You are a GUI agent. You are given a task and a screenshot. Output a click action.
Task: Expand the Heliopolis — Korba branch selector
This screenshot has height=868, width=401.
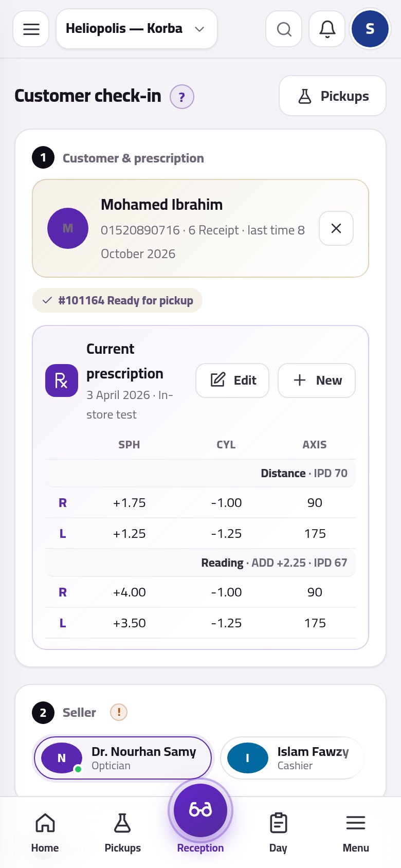[136, 29]
